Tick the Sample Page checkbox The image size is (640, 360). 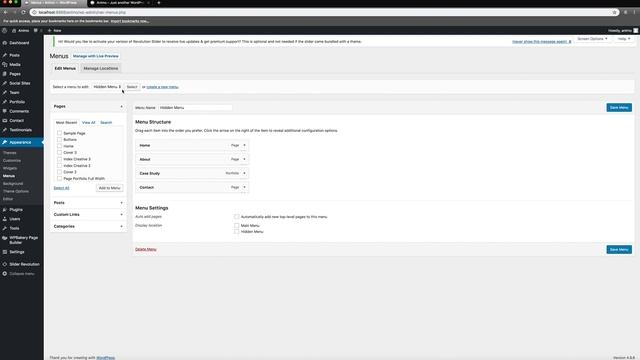(60, 133)
